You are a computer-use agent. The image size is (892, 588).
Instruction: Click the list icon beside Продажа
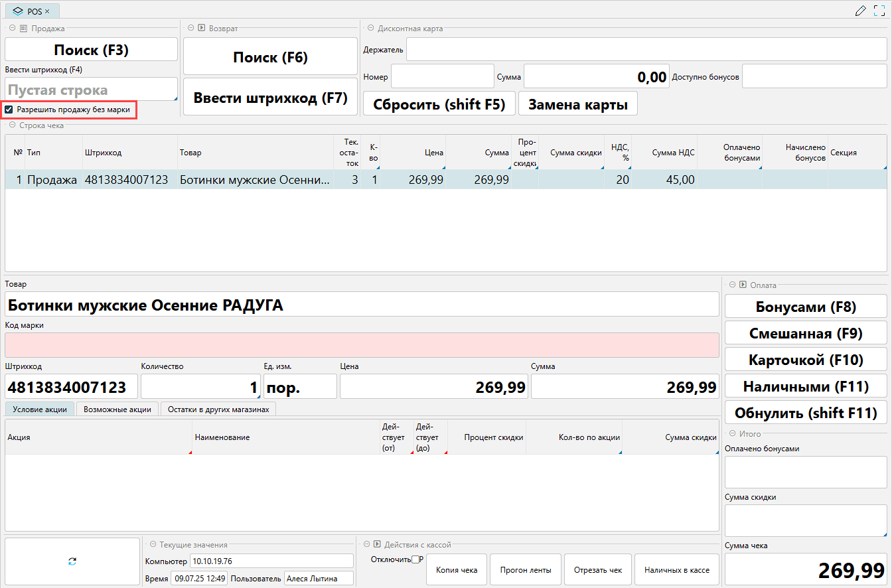(23, 29)
